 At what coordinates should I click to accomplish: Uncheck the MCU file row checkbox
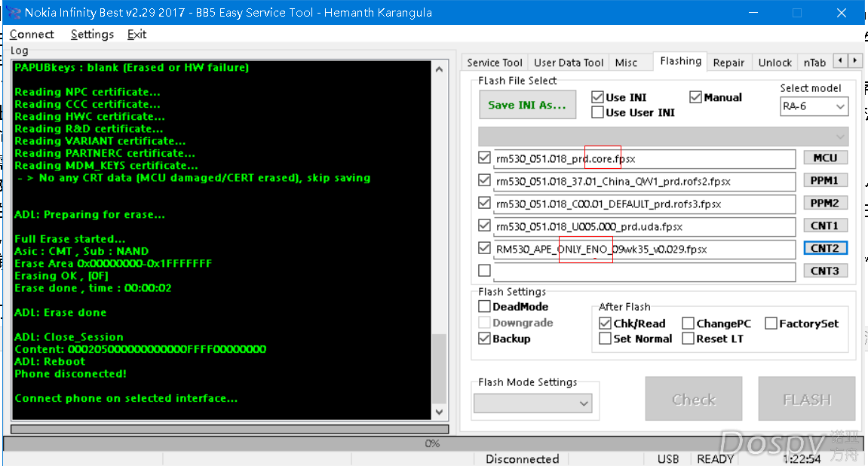pyautogui.click(x=484, y=158)
